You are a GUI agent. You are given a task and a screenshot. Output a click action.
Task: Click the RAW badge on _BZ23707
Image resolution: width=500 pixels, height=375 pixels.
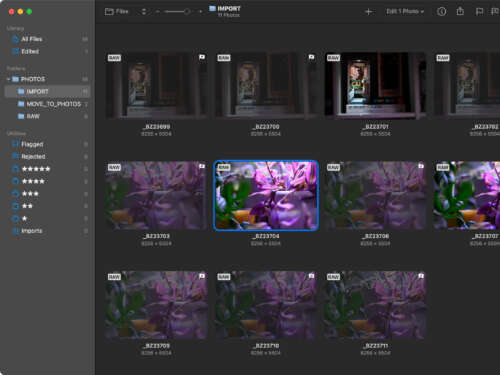click(443, 167)
